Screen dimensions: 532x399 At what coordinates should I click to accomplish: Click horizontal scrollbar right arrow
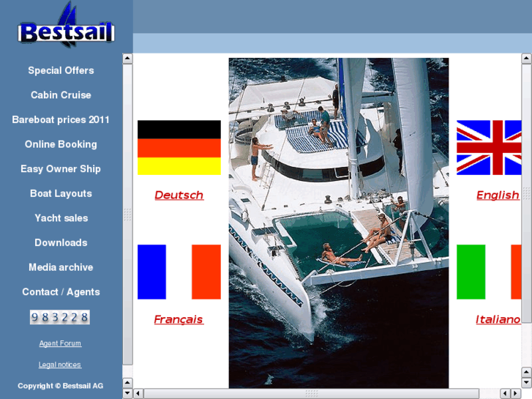(x=516, y=394)
